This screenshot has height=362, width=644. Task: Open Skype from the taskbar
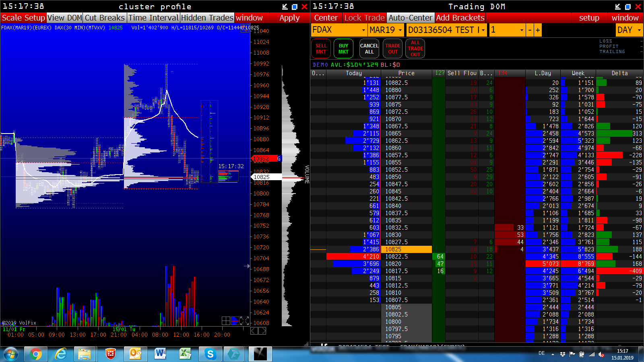210,354
